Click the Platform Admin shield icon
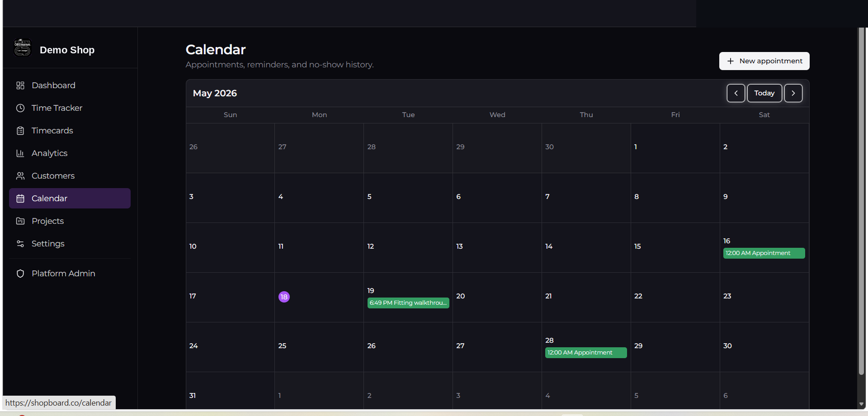This screenshot has width=868, height=416. point(20,274)
